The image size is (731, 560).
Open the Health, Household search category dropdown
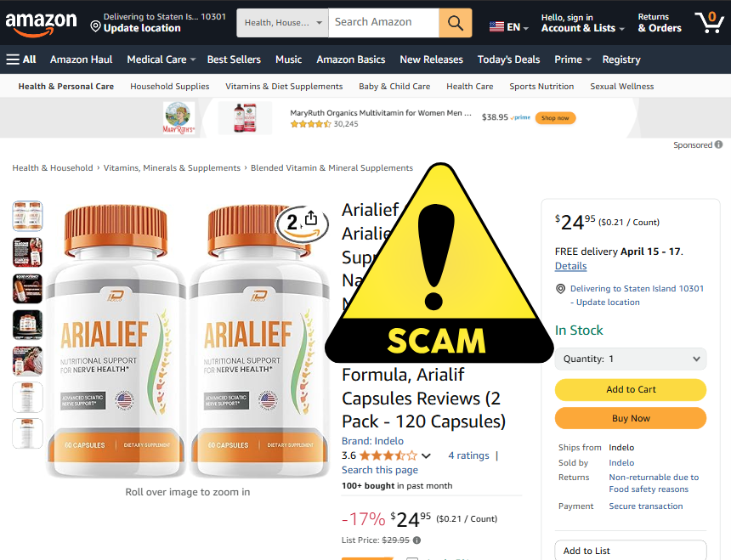(x=282, y=22)
